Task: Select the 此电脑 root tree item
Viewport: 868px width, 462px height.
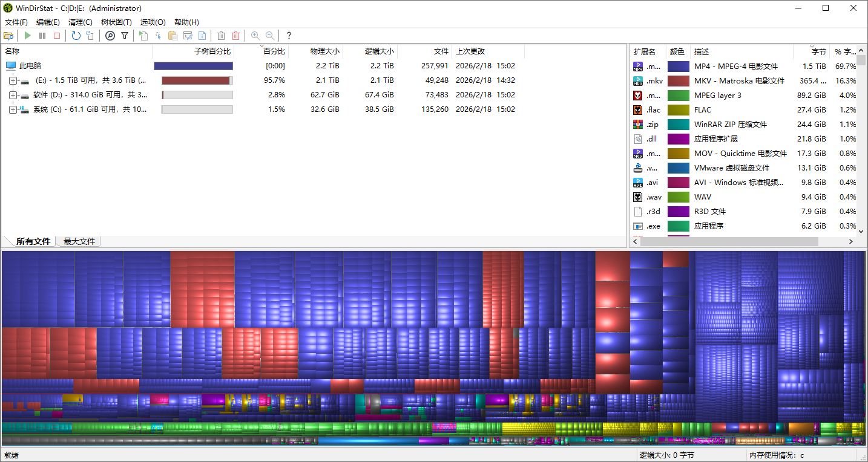Action: (30, 66)
